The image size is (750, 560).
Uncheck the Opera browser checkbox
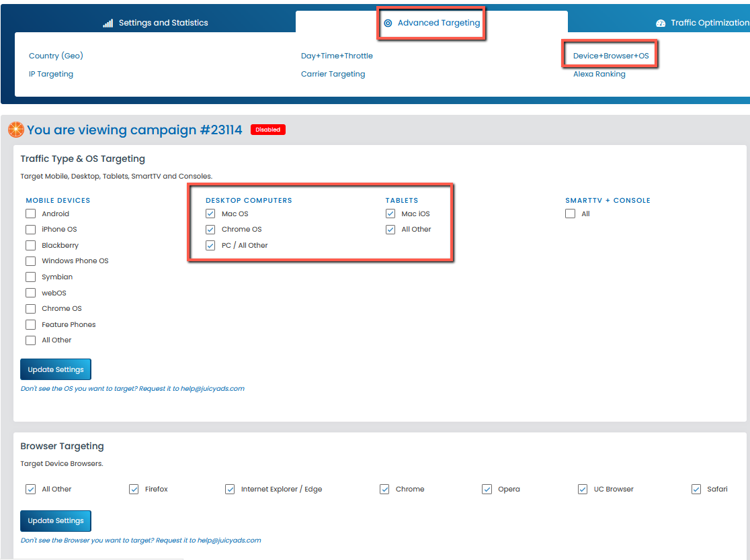click(487, 489)
